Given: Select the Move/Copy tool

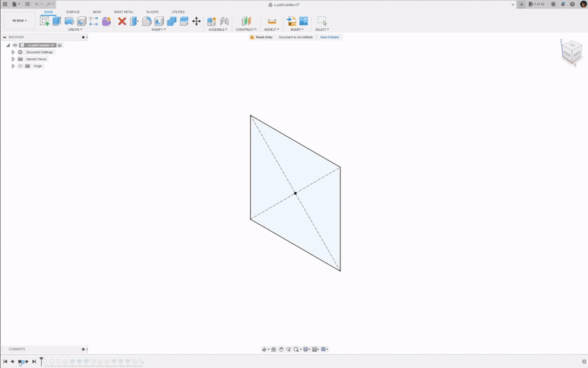Looking at the screenshot, I should pos(196,21).
